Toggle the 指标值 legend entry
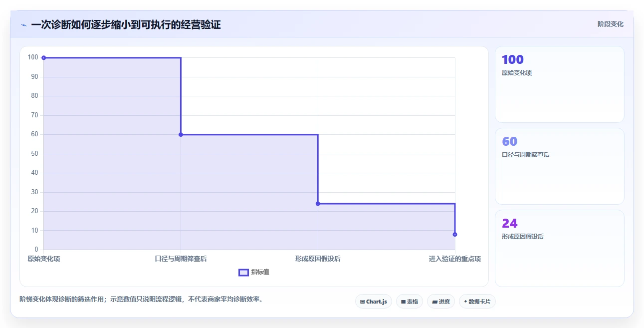 254,272
